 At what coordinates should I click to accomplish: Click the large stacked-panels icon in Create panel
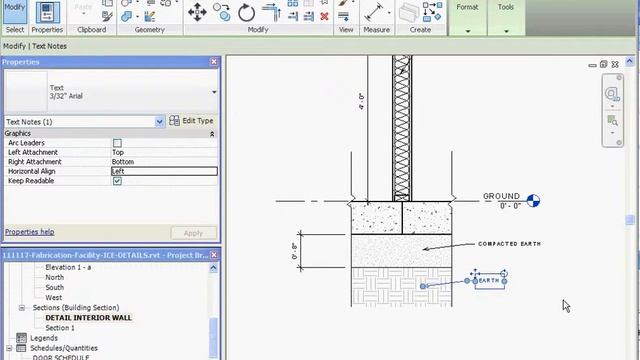(409, 13)
